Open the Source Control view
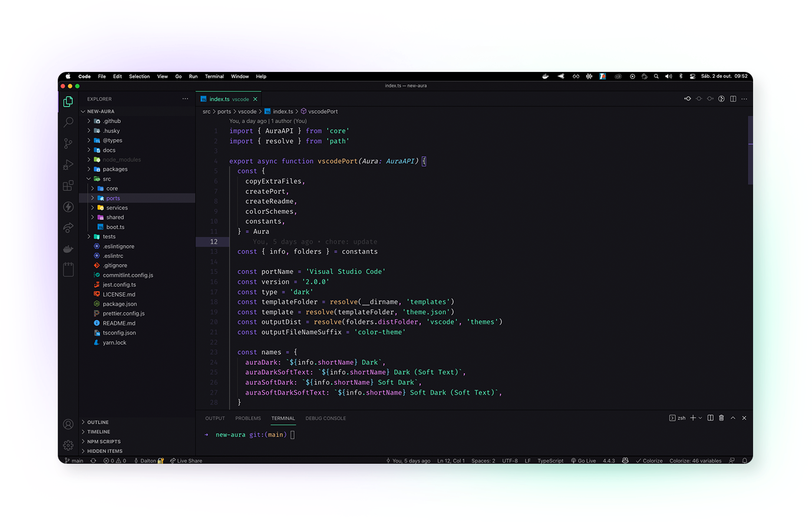The image size is (812, 528). [68, 143]
